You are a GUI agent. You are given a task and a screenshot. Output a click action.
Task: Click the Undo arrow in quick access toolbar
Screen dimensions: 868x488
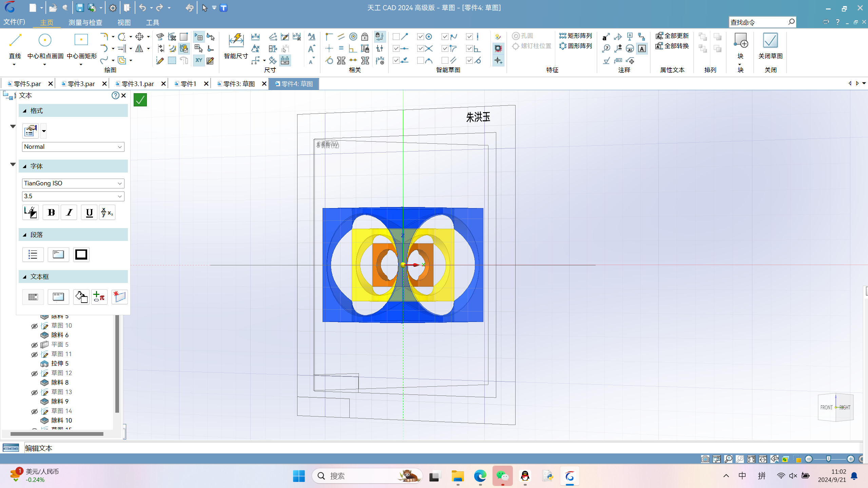(142, 8)
